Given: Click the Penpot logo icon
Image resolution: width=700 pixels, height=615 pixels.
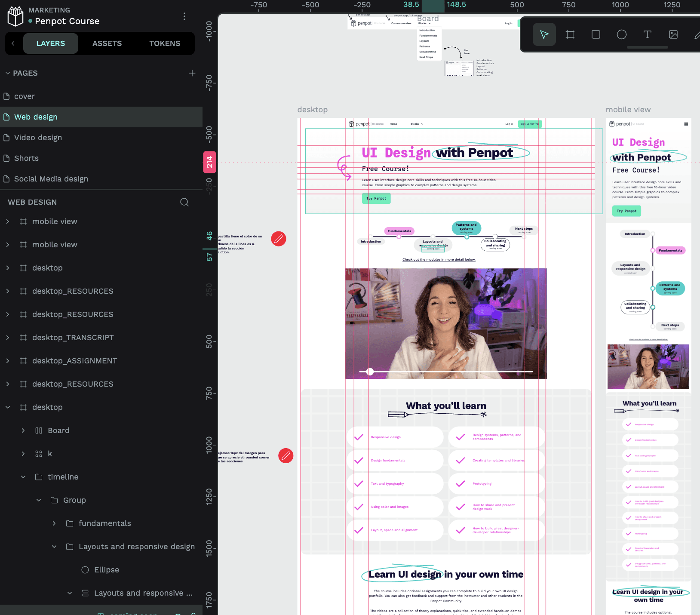Looking at the screenshot, I should point(15,16).
